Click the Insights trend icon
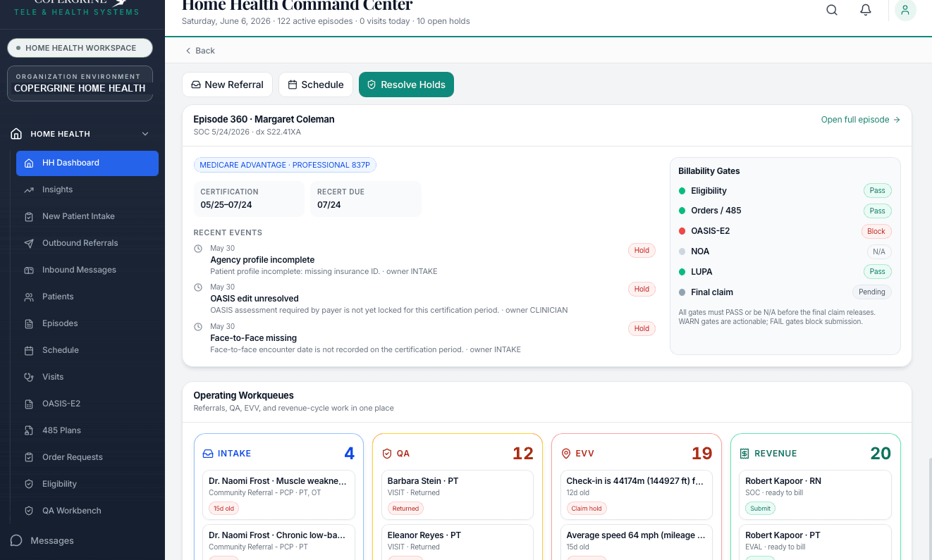This screenshot has height=560, width=932. [x=29, y=189]
